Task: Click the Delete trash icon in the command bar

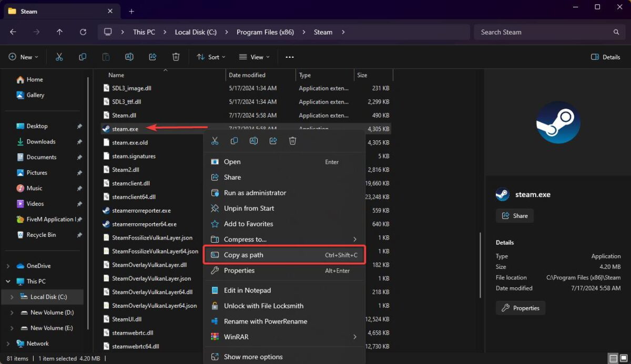Action: (x=176, y=57)
